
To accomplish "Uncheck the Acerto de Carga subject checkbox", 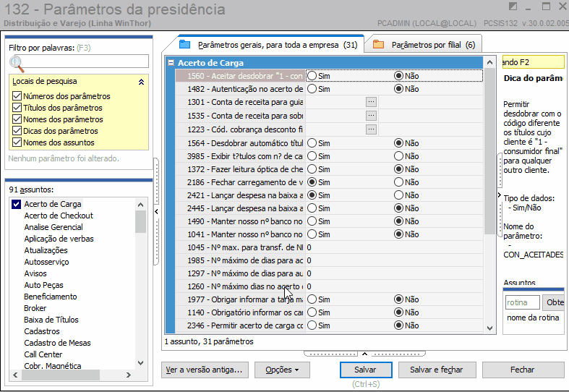I will point(17,204).
